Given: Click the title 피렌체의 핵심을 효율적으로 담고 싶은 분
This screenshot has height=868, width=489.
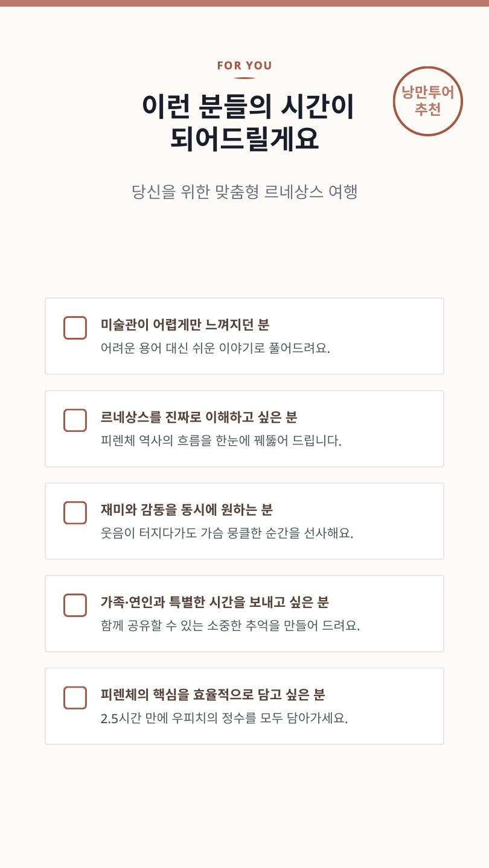Looking at the screenshot, I should [213, 694].
